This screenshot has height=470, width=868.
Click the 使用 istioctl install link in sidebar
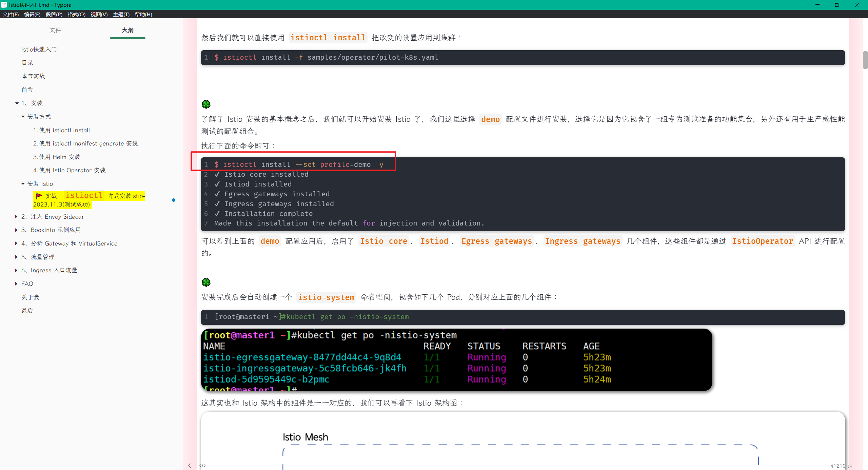coord(62,130)
